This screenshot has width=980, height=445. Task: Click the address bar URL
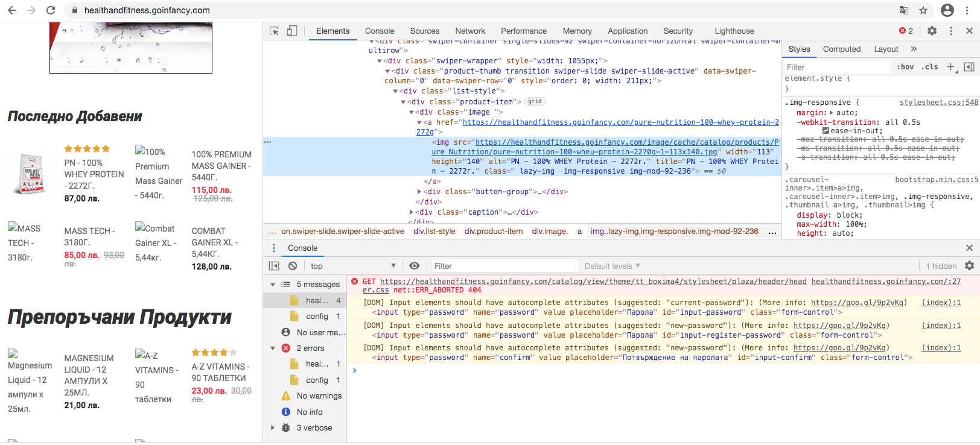(147, 10)
